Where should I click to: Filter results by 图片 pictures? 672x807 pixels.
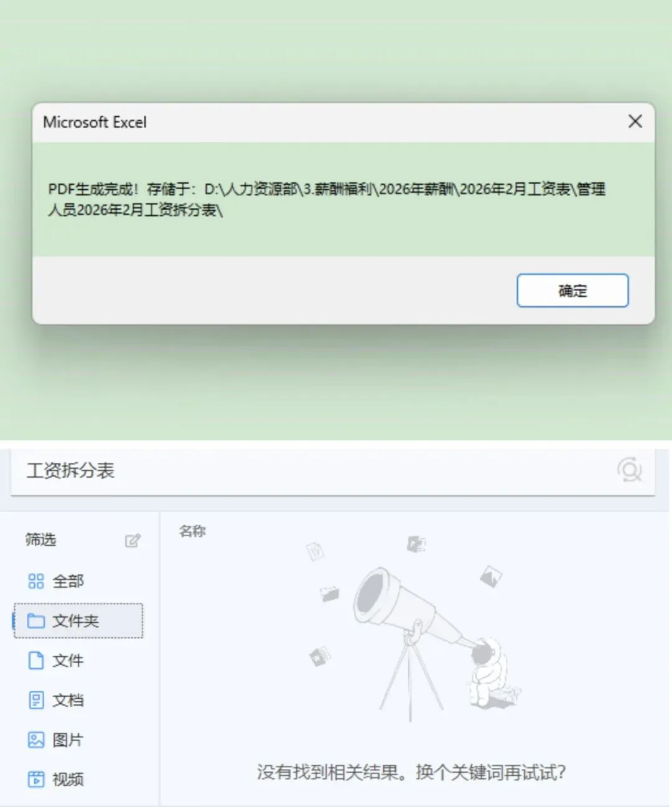click(x=56, y=740)
